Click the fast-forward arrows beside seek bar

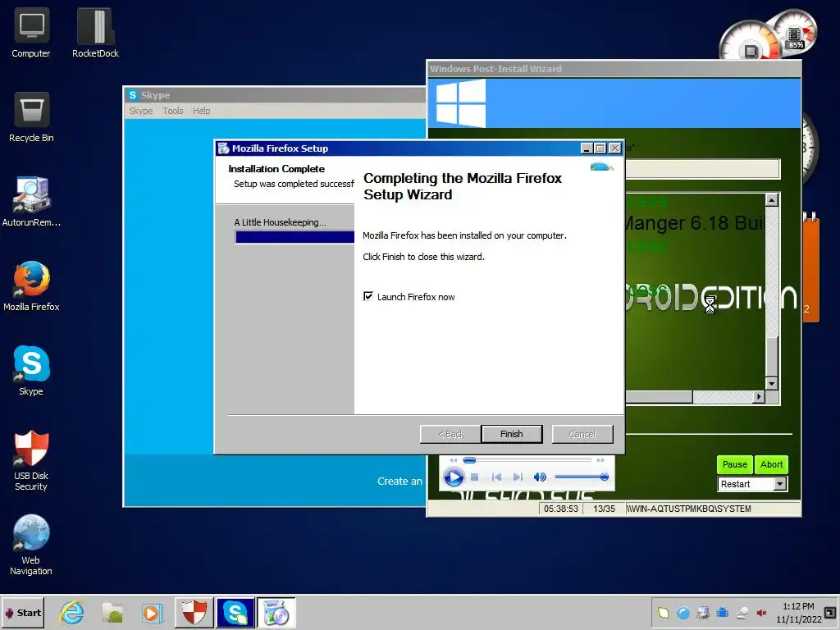click(x=600, y=460)
